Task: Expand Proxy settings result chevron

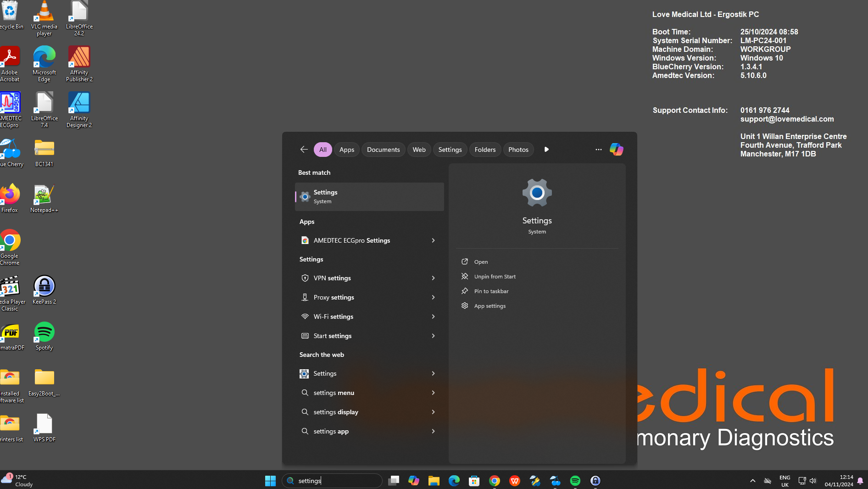Action: (433, 297)
